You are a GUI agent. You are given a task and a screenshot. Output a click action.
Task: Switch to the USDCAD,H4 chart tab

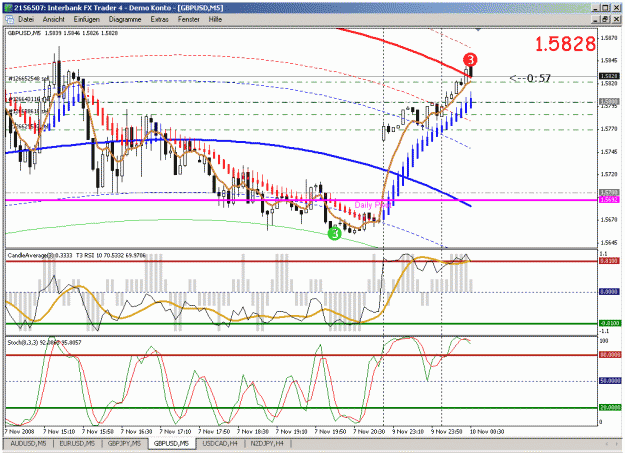coord(220,443)
